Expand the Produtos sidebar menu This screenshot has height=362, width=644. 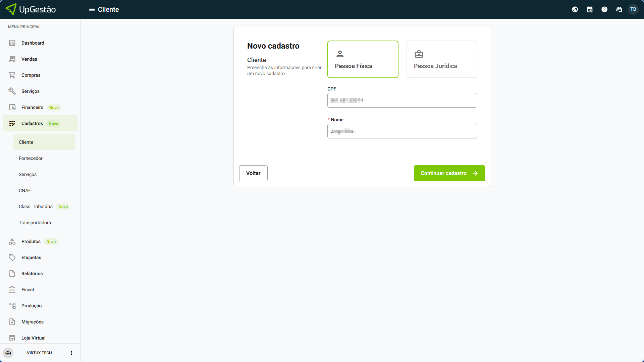31,241
